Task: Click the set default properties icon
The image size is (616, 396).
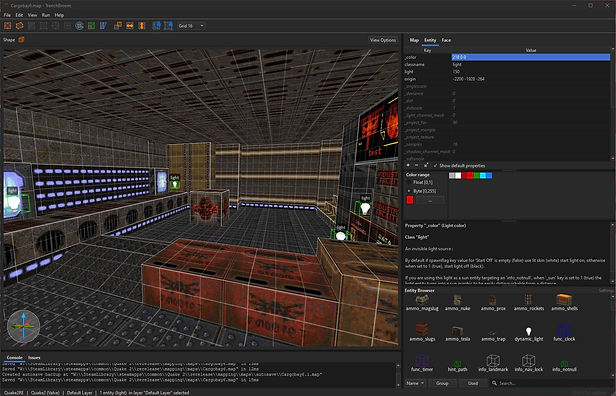Action: [426, 165]
